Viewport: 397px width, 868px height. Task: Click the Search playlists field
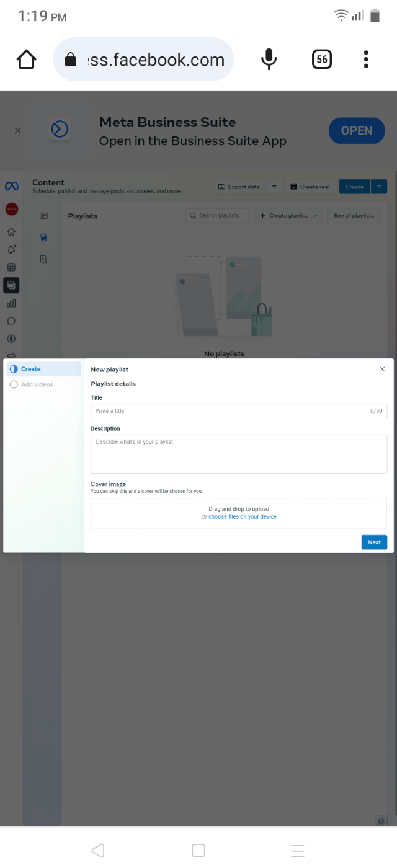[217, 215]
